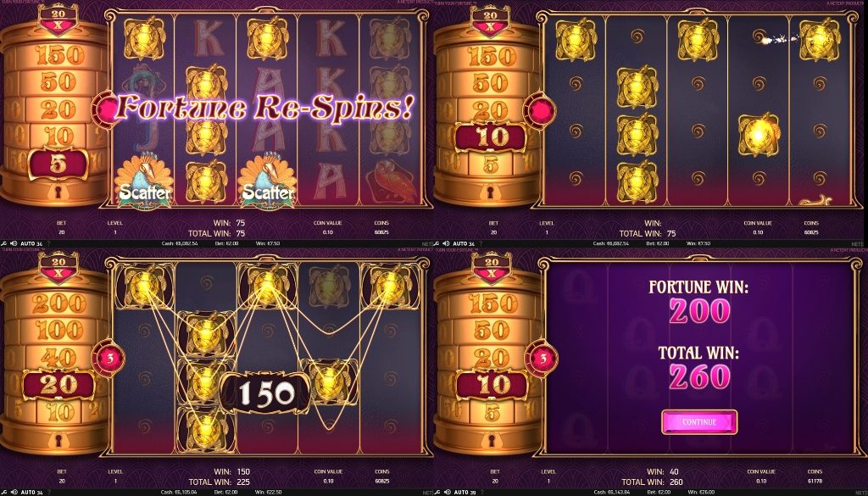Select highlighted 20 on wheel topped by 200
This screenshot has width=868, height=496.
coord(58,385)
